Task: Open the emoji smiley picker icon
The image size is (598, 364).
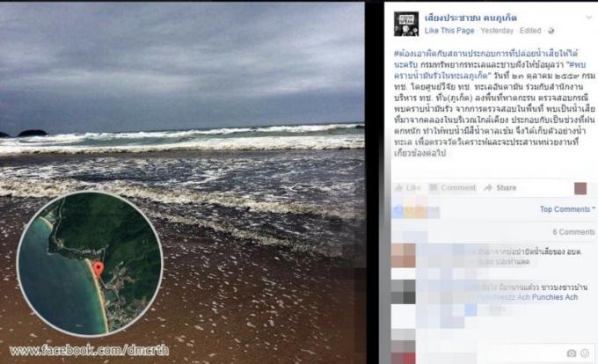Action: tap(585, 353)
